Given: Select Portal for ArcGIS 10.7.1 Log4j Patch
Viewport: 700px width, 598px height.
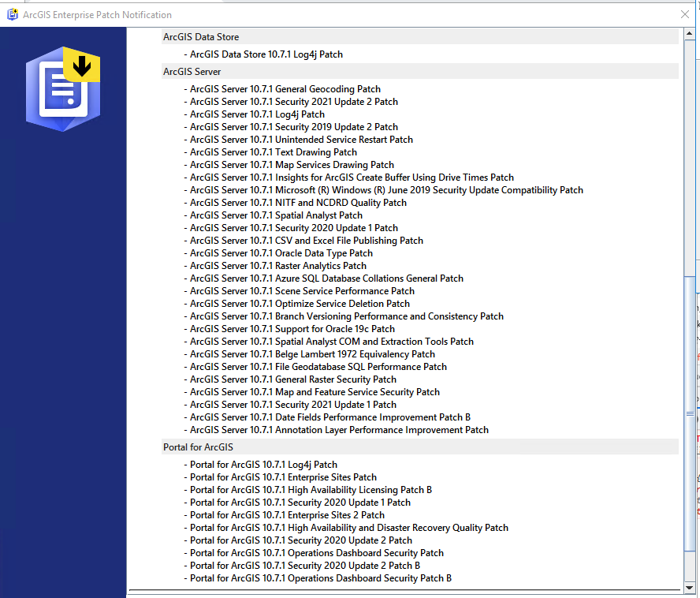Looking at the screenshot, I should click(x=261, y=465).
